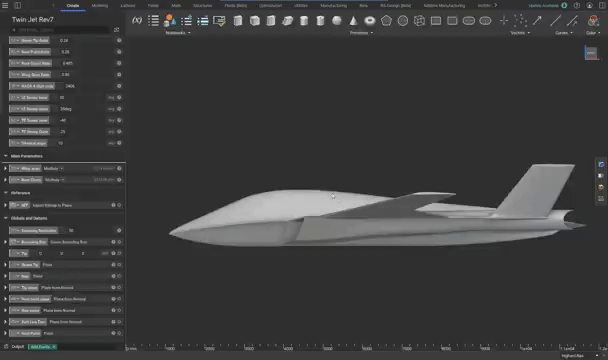Select the cone primitive icon
Screen dimensions: 608x360
click(353, 21)
